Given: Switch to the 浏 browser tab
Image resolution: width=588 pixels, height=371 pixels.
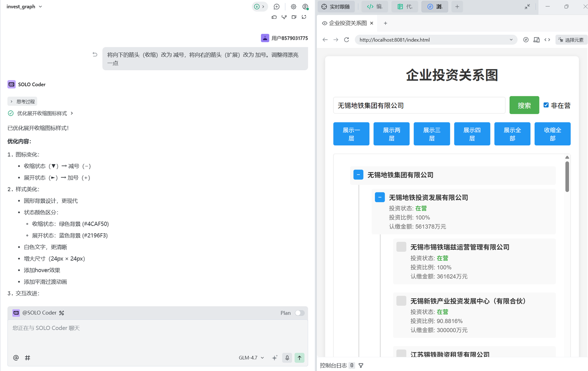Looking at the screenshot, I should point(435,7).
